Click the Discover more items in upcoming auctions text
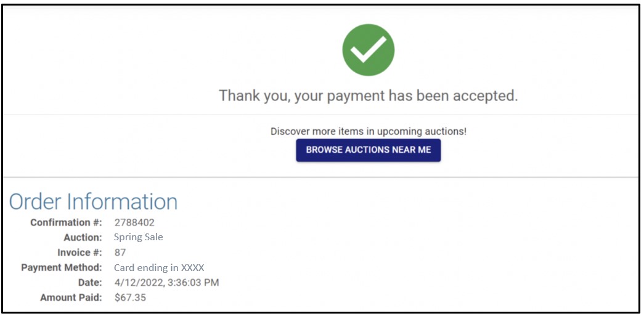The image size is (644, 316). (369, 132)
